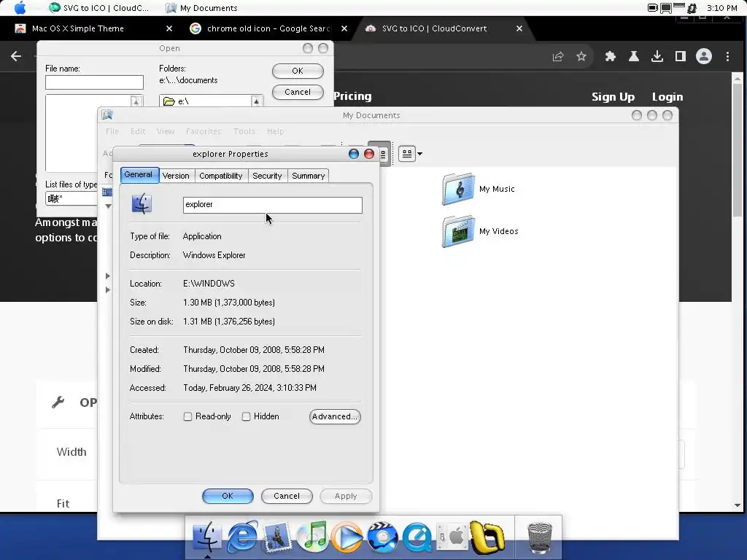Screen dimensions: 747x560
Task: Click the File name input in Open dialog
Action: [x=94, y=82]
